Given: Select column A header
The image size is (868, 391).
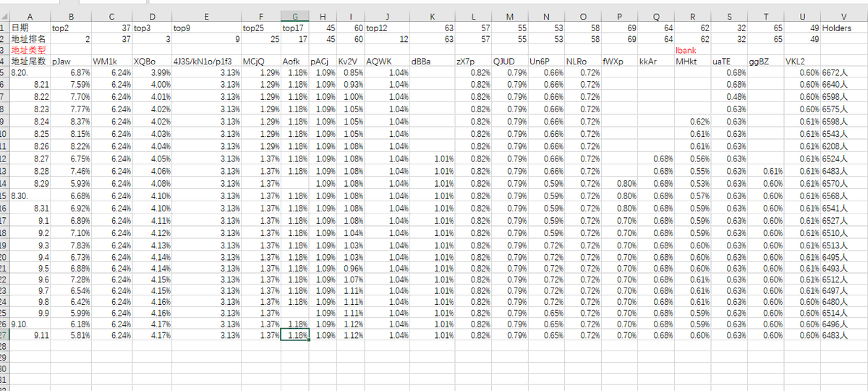Looking at the screenshot, I should pos(30,16).
